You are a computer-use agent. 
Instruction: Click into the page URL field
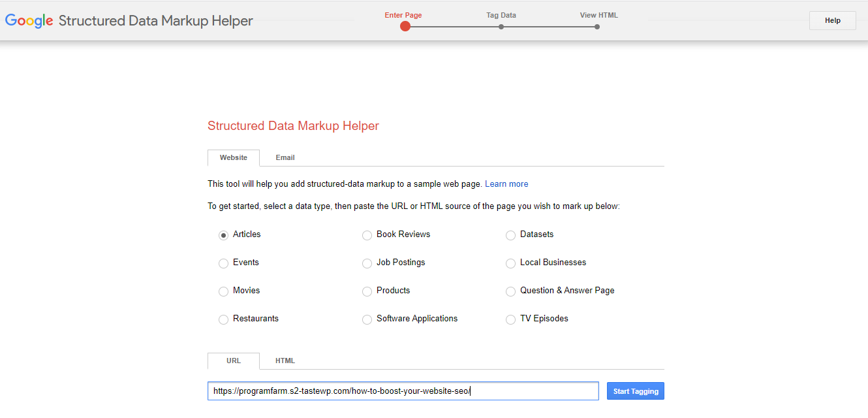click(403, 391)
